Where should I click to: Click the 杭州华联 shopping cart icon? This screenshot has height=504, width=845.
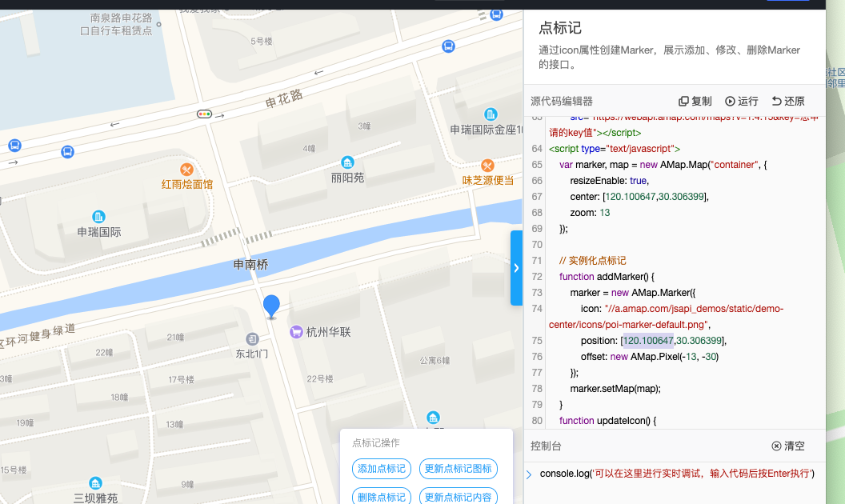[x=296, y=332]
